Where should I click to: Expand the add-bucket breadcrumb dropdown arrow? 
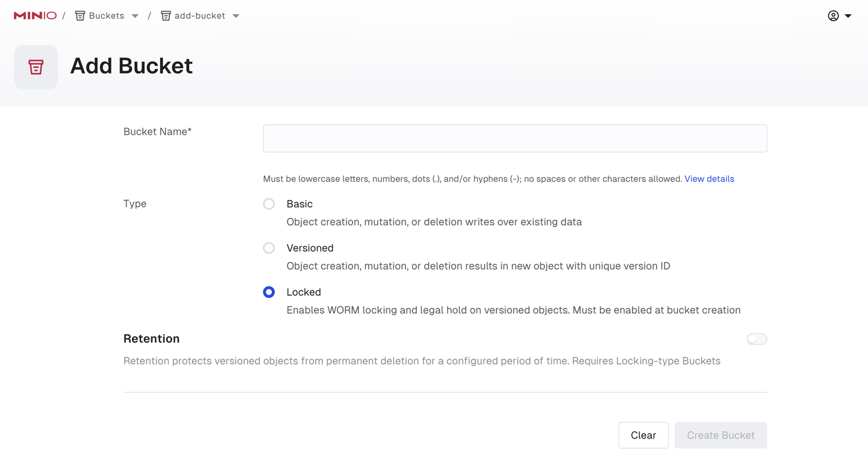click(236, 16)
